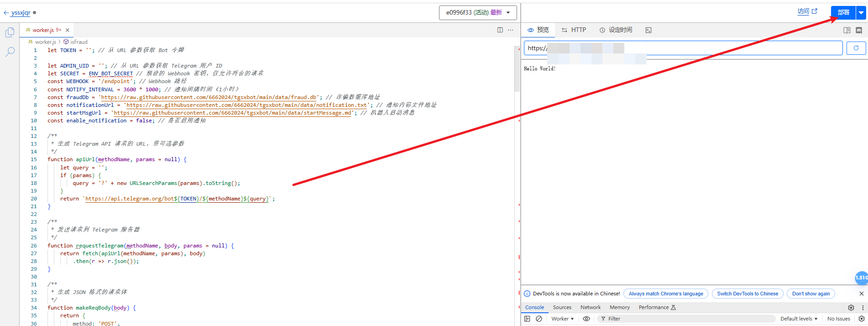
Task: Focus the console Filter field
Action: (x=686, y=319)
